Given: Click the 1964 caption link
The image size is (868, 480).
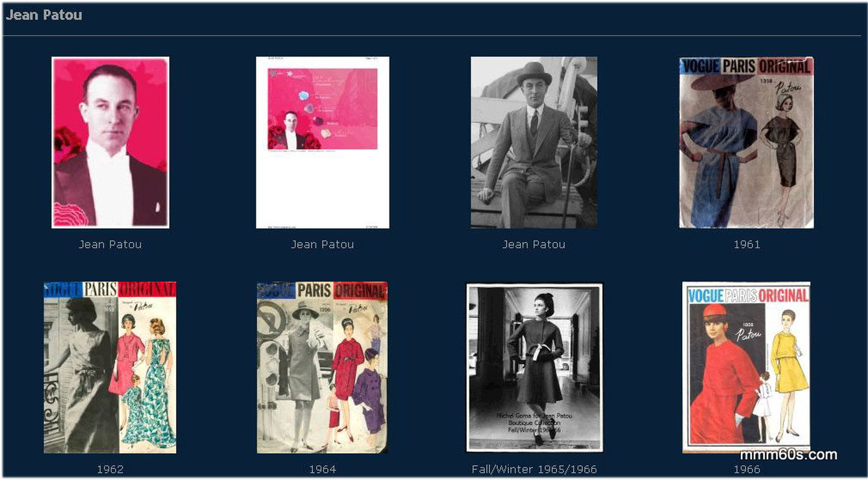Looking at the screenshot, I should pyautogui.click(x=323, y=469).
